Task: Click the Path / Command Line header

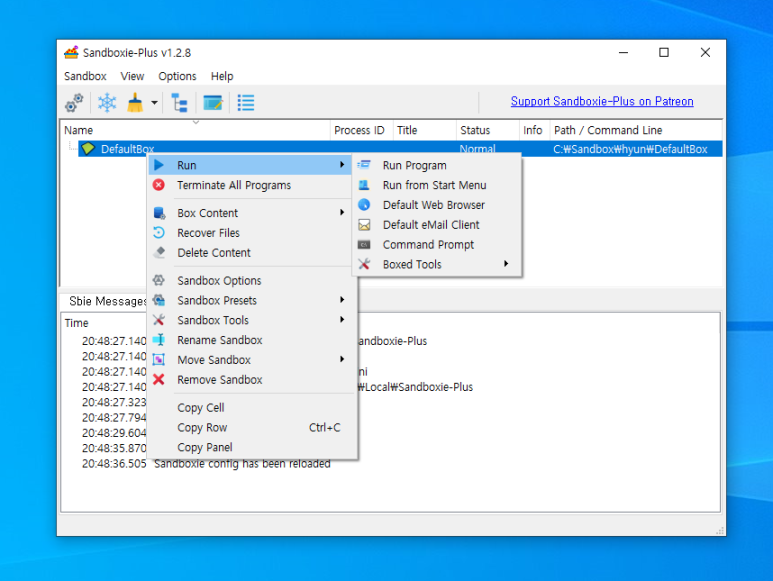Action: click(x=636, y=130)
